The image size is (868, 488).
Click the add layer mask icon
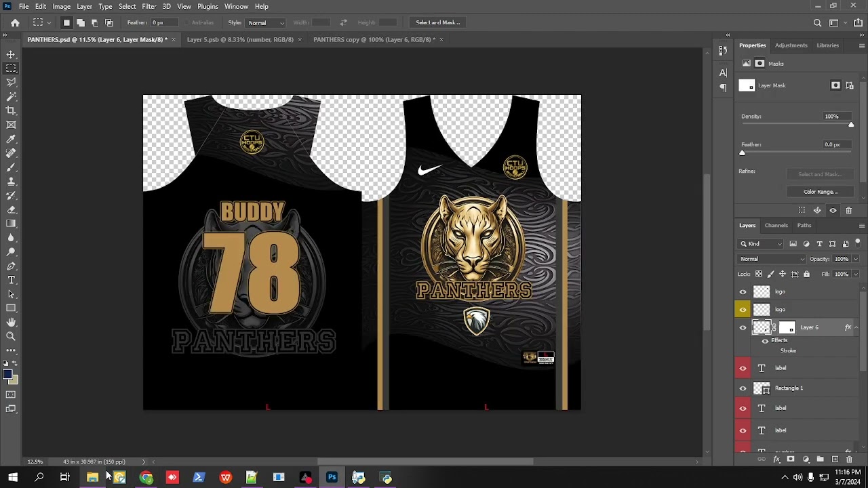791,460
